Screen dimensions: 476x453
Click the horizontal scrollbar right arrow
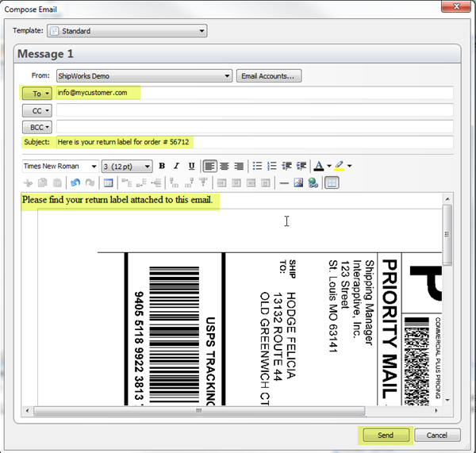[x=436, y=411]
